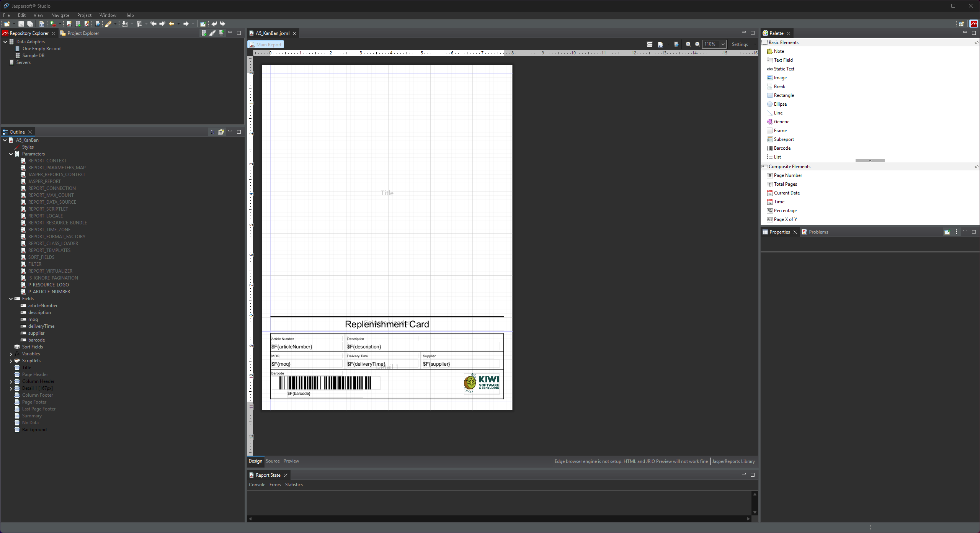Screen dimensions: 980x533
Task: Click the last edit location icon
Action: 153,24
